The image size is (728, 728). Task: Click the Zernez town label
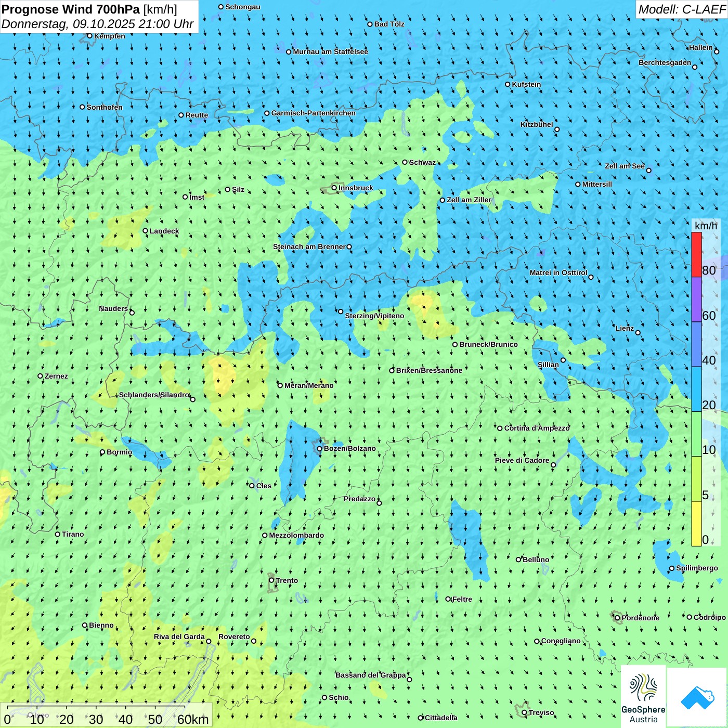point(56,376)
